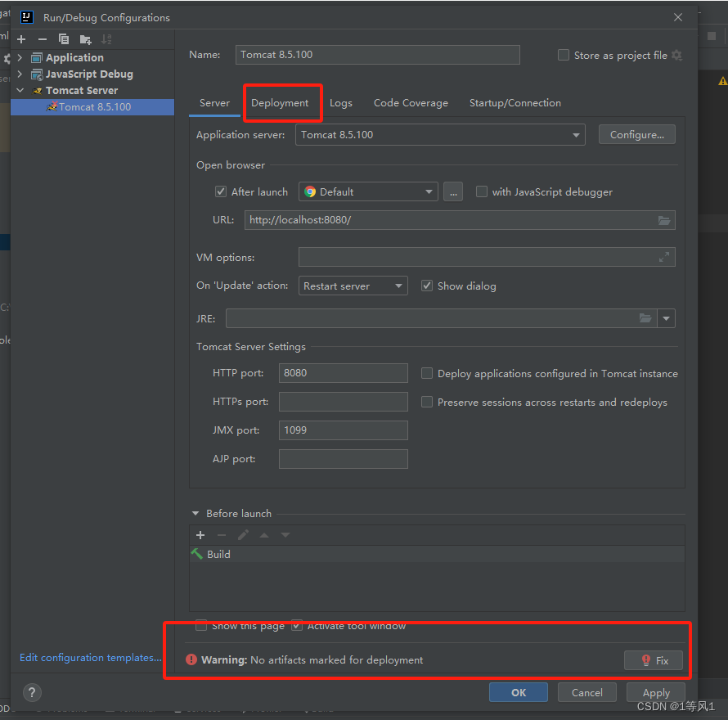Image resolution: width=728 pixels, height=720 pixels.
Task: Switch to the Deployment tab
Action: (x=280, y=102)
